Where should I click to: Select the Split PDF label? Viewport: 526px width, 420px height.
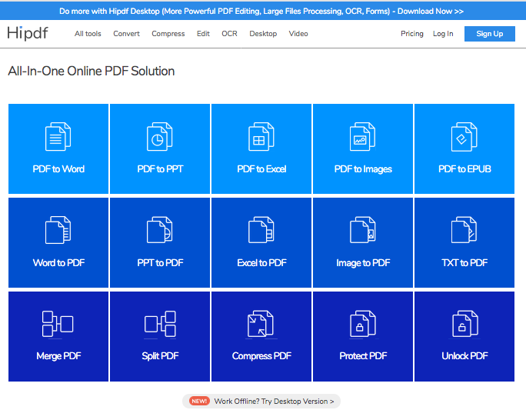160,356
